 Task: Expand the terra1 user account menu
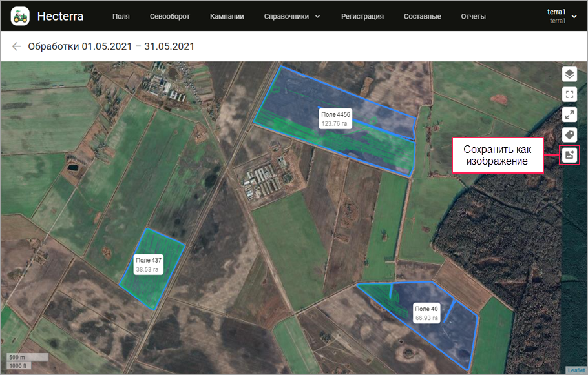562,16
